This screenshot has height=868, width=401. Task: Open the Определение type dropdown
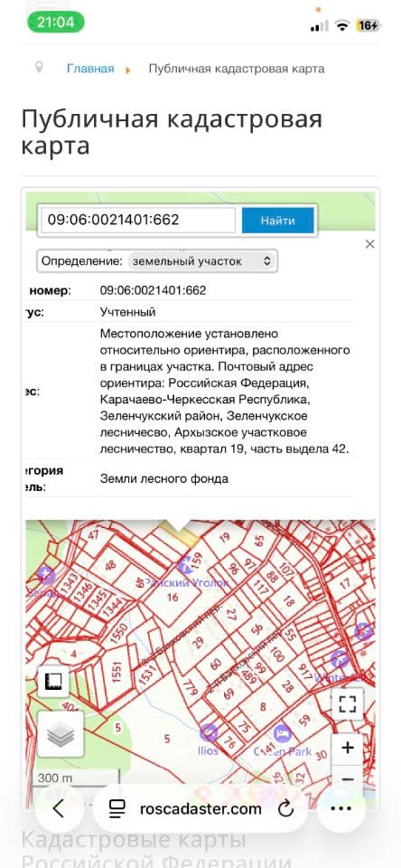click(202, 261)
